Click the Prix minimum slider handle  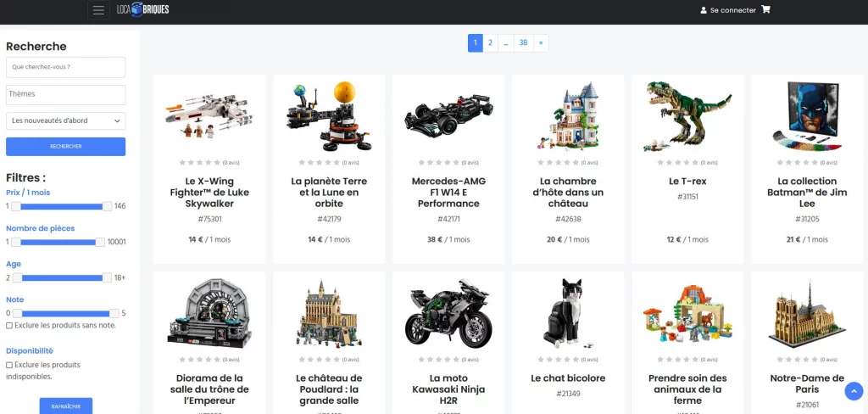(16, 206)
